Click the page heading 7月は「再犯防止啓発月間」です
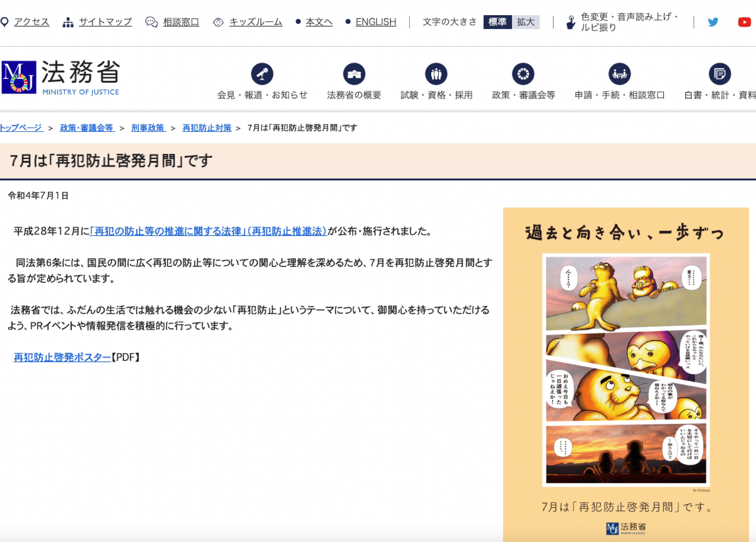Viewport: 756px width, 542px height. pyautogui.click(x=111, y=161)
